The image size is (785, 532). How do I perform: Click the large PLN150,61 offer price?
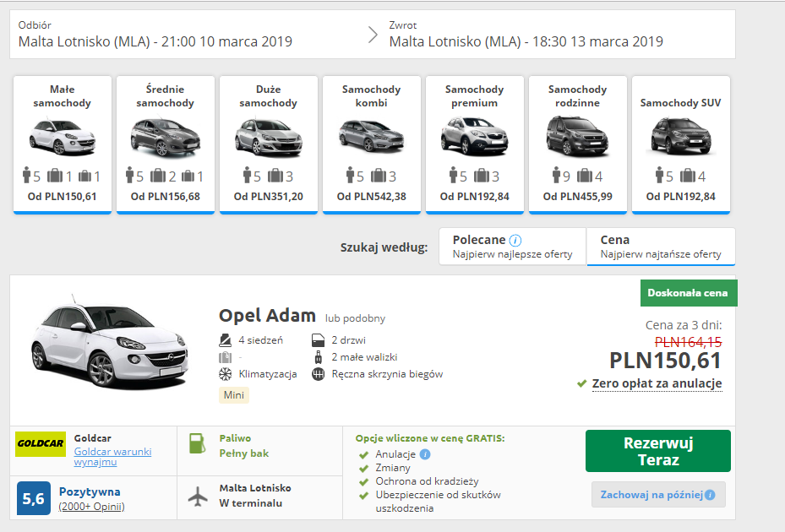pyautogui.click(x=665, y=361)
